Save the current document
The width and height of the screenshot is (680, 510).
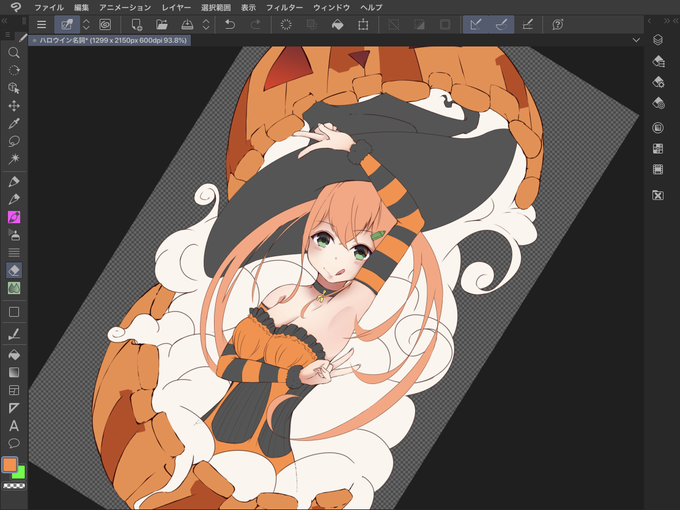187,25
